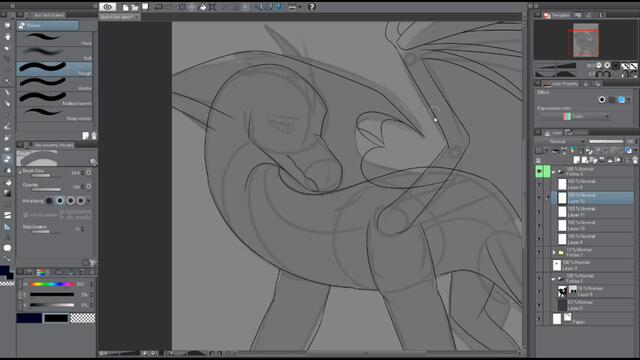The width and height of the screenshot is (640, 360).
Task: Click the Open file folder icon in toolbar
Action: tap(135, 7)
